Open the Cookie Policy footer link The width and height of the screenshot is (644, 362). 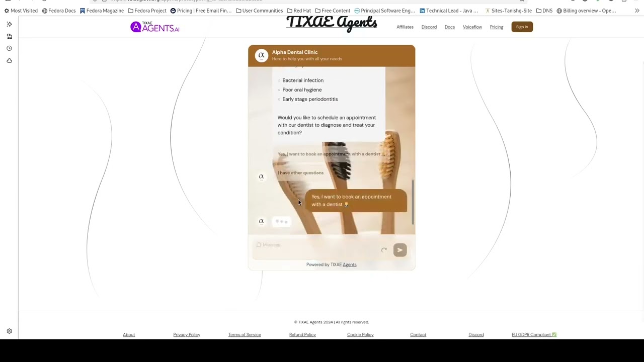click(x=360, y=335)
